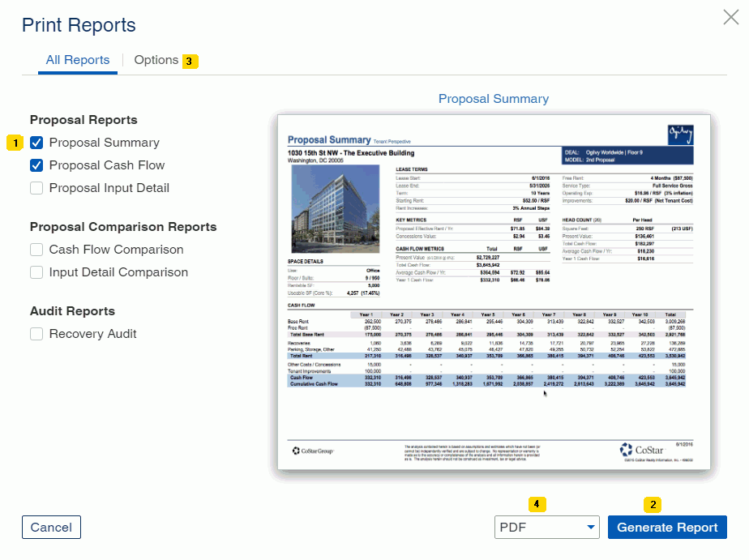The width and height of the screenshot is (749, 560).
Task: Check the Cash Flow Comparison report
Action: coord(36,250)
